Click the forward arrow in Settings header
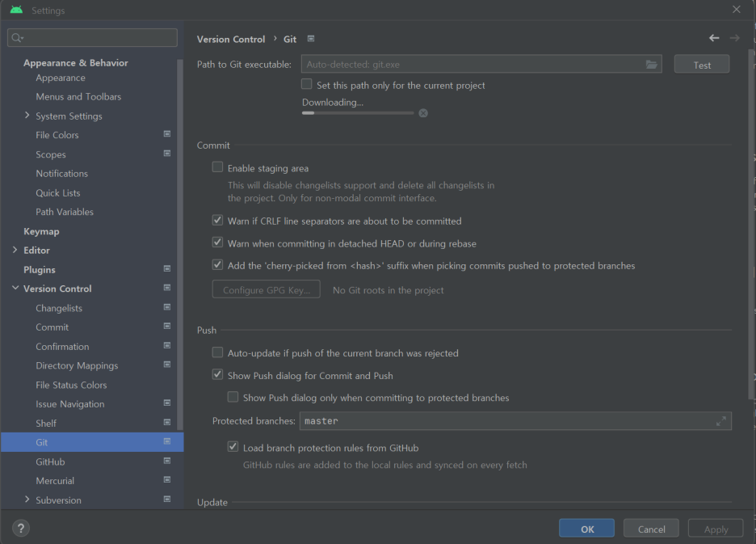This screenshot has width=756, height=544. [x=734, y=38]
